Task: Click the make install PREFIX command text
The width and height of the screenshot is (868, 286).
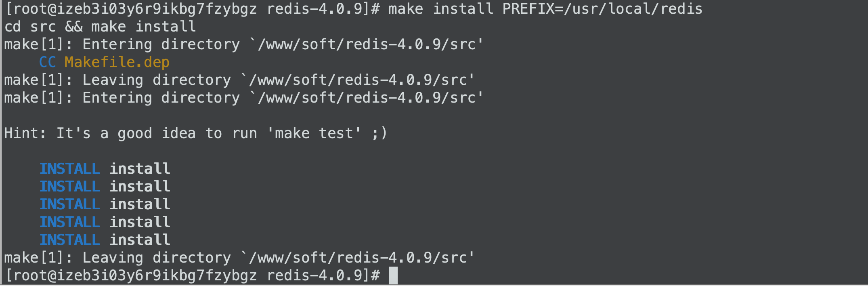Action: point(545,9)
